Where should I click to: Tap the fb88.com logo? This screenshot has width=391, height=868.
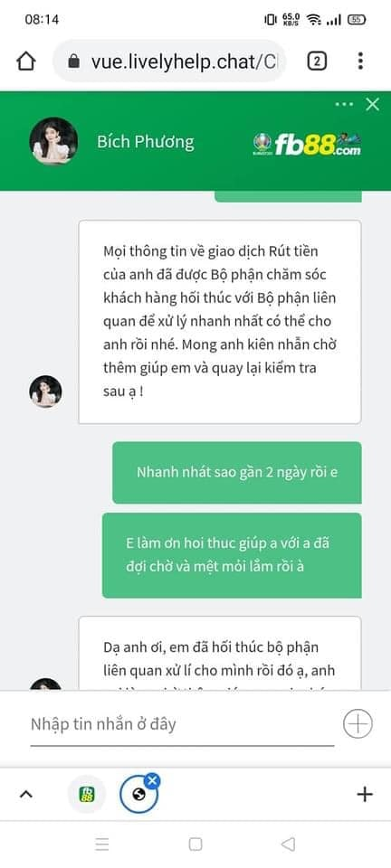pos(307,144)
